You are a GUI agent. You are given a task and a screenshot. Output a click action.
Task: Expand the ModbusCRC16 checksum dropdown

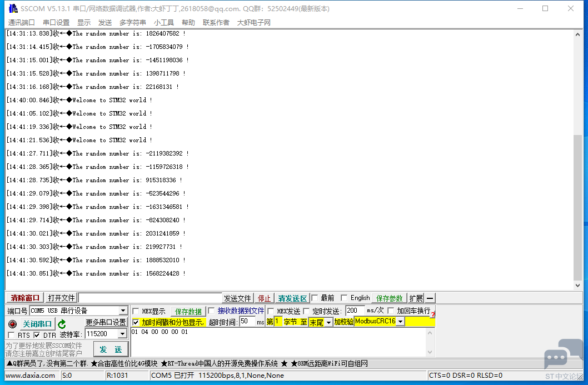point(401,322)
